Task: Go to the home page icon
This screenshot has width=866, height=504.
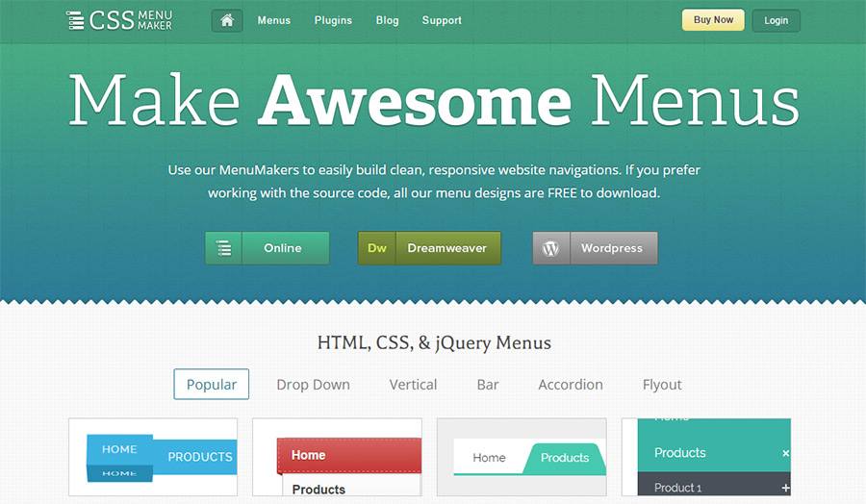Action: coord(227,20)
